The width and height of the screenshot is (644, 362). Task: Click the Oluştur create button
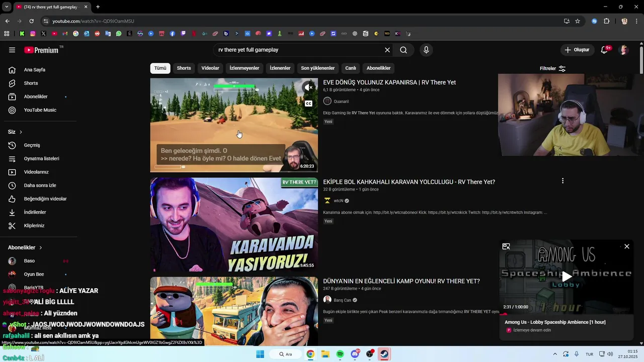(577, 50)
